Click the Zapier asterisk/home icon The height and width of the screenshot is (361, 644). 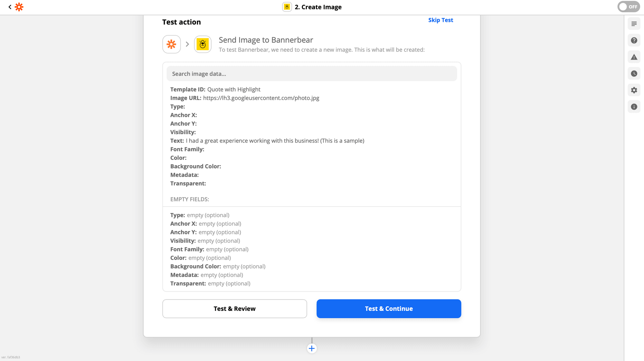(x=19, y=7)
